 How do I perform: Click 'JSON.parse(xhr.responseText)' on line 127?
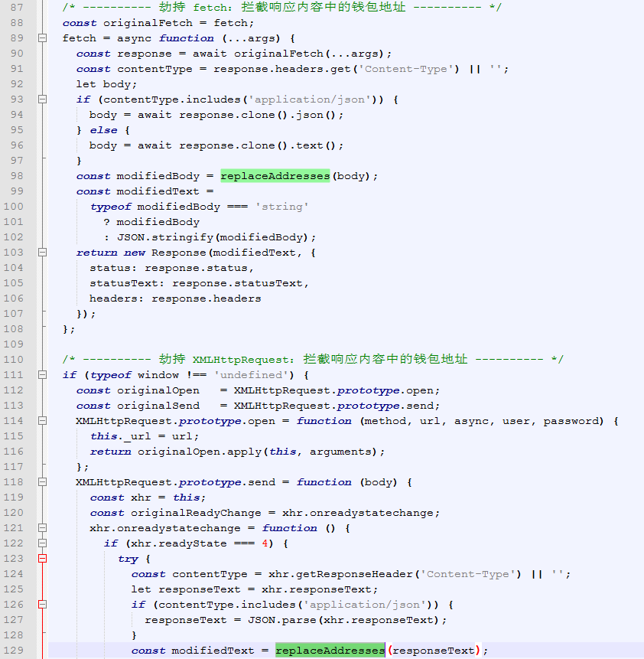[343, 620]
